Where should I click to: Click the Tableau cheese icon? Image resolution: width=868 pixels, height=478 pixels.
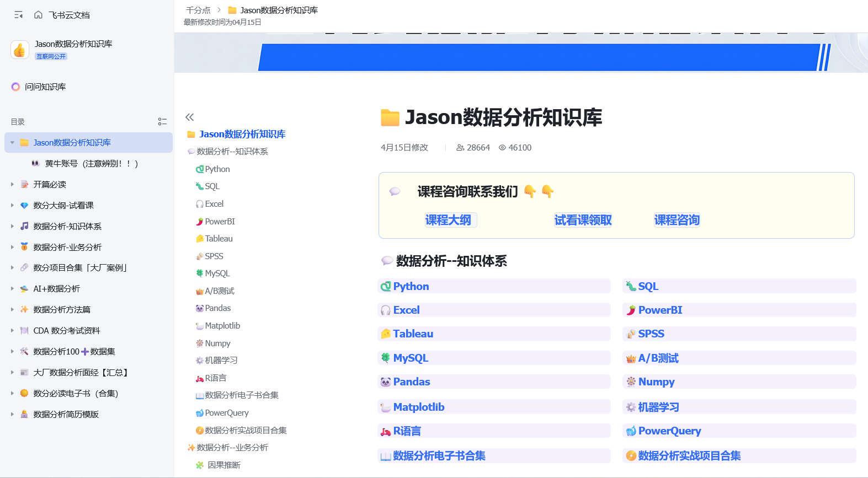[x=385, y=334]
